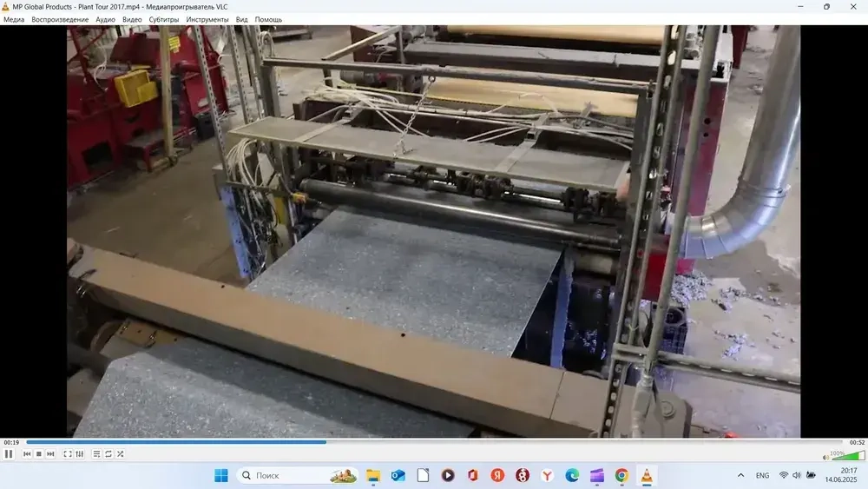Pause the video playback
This screenshot has width=868, height=489.
click(9, 454)
